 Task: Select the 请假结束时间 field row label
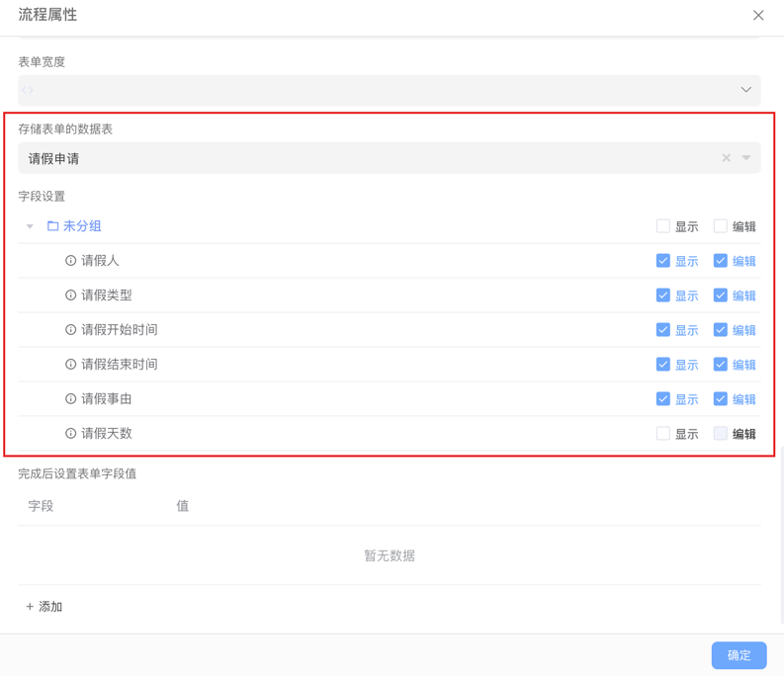tap(119, 365)
